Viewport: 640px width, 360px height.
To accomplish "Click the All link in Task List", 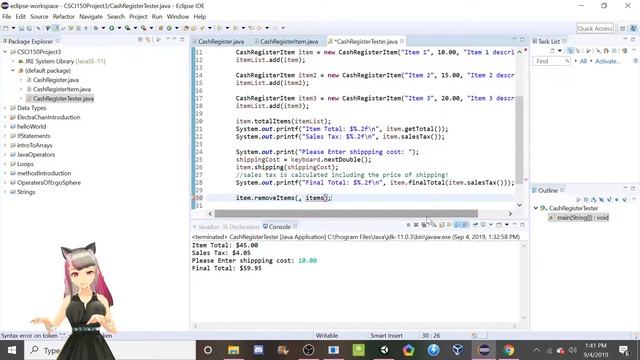I will point(583,61).
